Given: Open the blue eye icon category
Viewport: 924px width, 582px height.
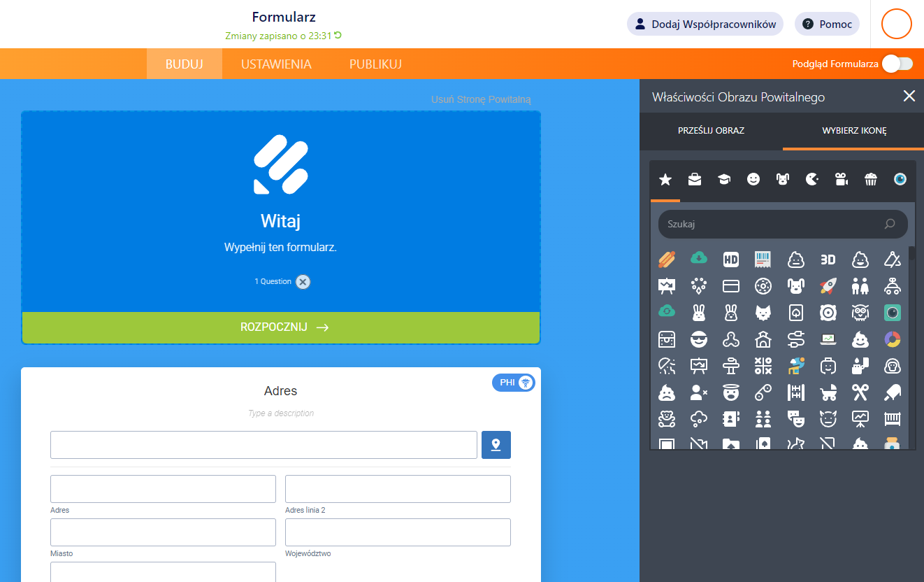Looking at the screenshot, I should (900, 180).
